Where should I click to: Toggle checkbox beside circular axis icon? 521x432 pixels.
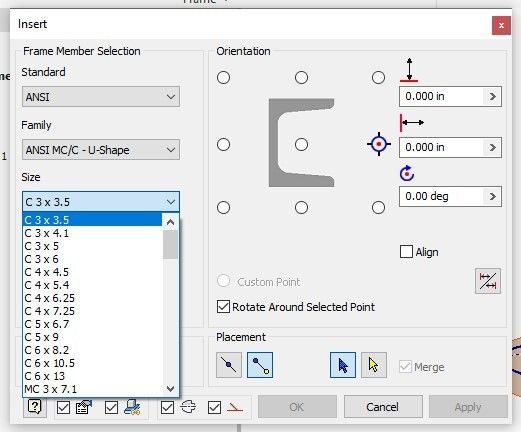[x=167, y=407]
